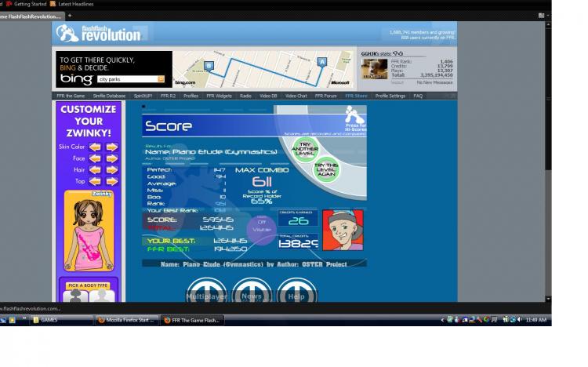The height and width of the screenshot is (367, 588).
Task: Click the Hi-Scores dancer icon
Action: pos(354,114)
